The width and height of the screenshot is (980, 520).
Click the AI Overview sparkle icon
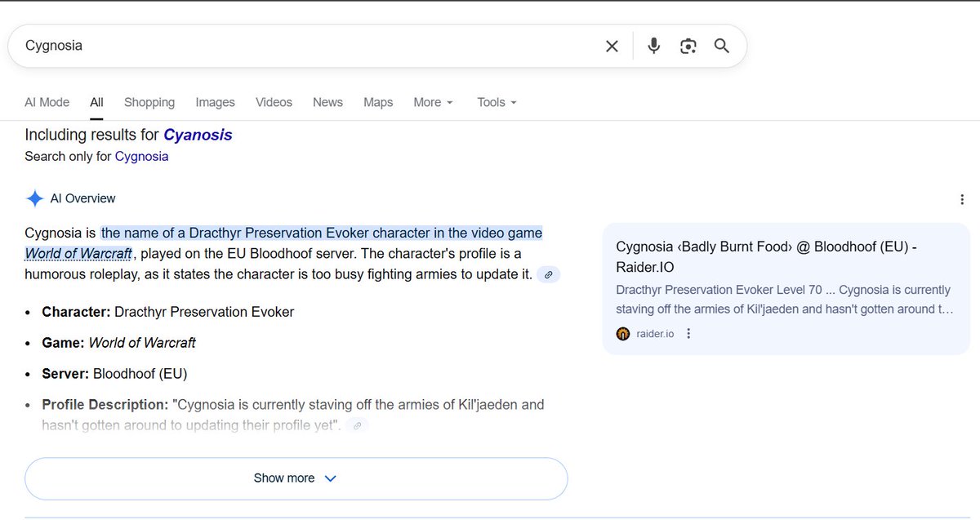click(34, 198)
